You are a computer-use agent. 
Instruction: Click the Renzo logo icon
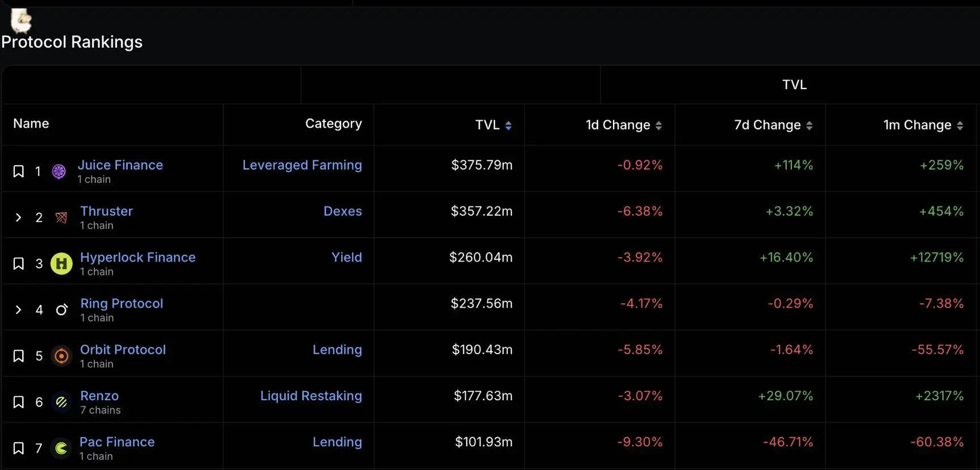(61, 402)
